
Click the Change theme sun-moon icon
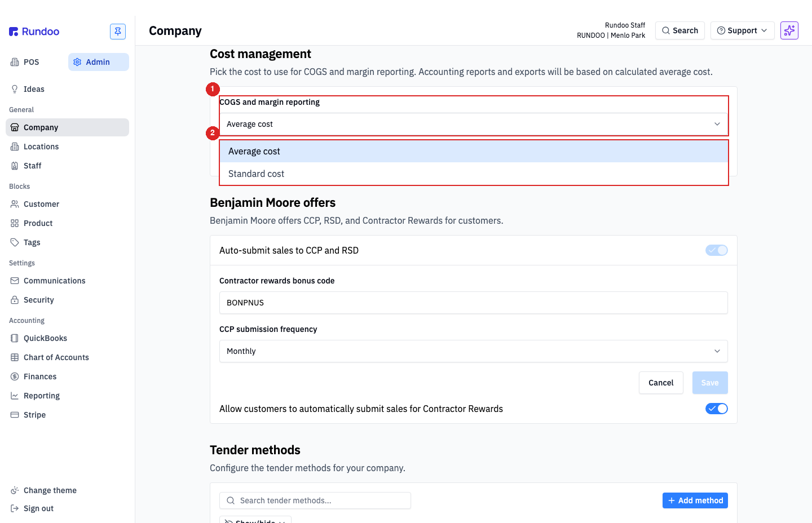point(15,490)
